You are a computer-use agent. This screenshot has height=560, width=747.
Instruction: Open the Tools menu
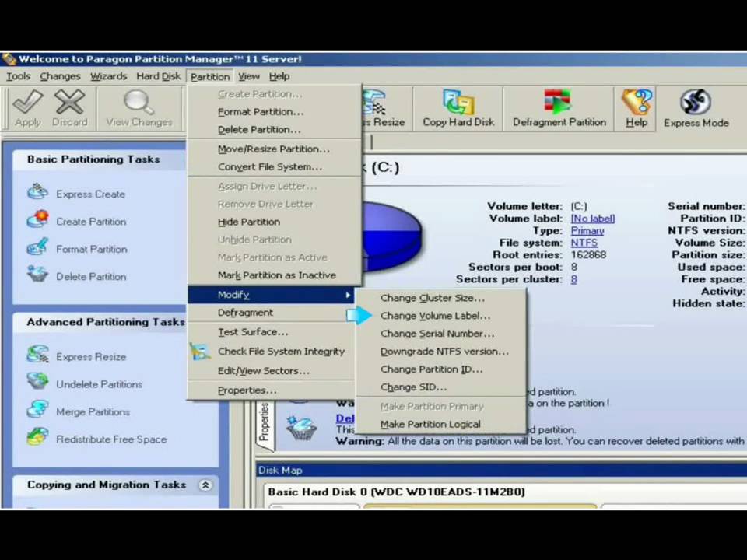click(18, 76)
